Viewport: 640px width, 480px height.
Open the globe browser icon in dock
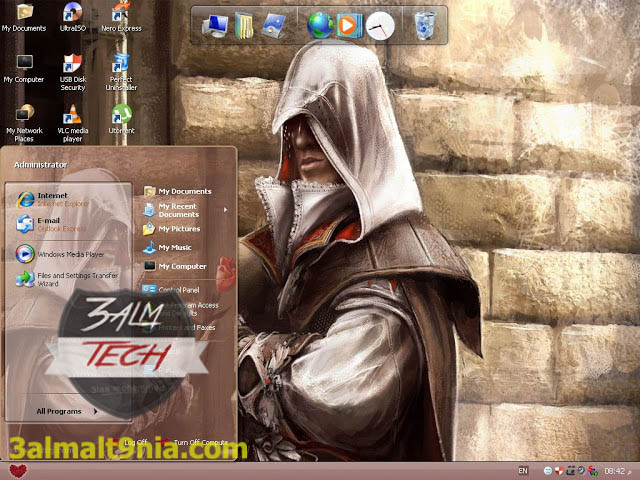click(320, 26)
